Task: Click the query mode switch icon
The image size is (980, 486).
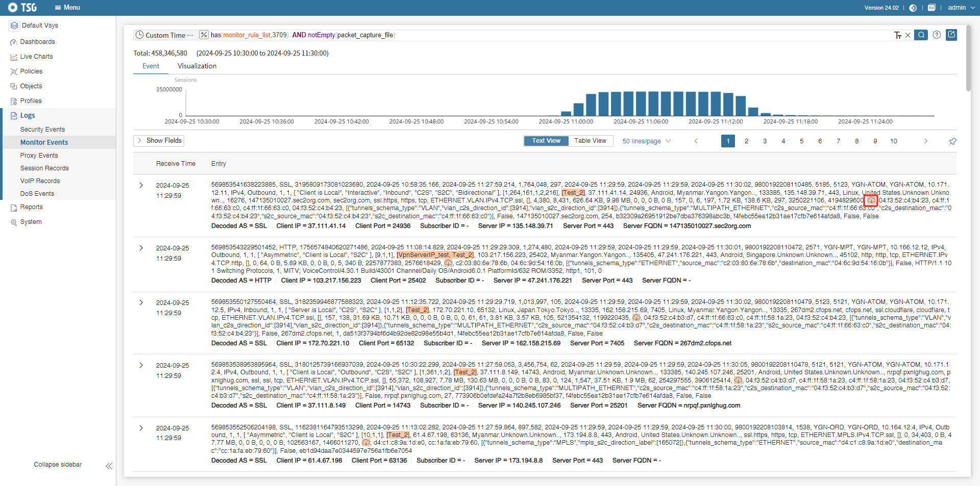Action: (204, 35)
